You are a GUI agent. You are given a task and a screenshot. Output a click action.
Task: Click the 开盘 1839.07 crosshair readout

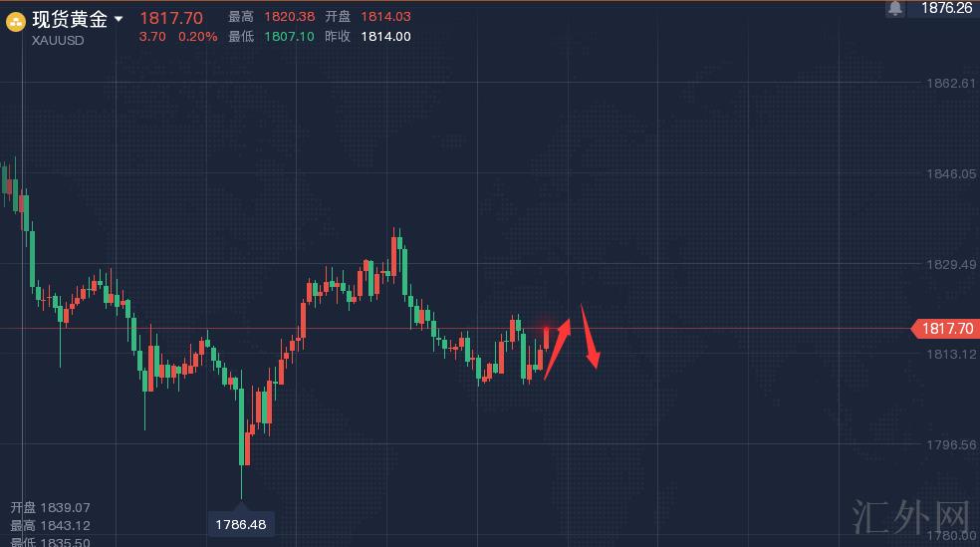(x=50, y=507)
